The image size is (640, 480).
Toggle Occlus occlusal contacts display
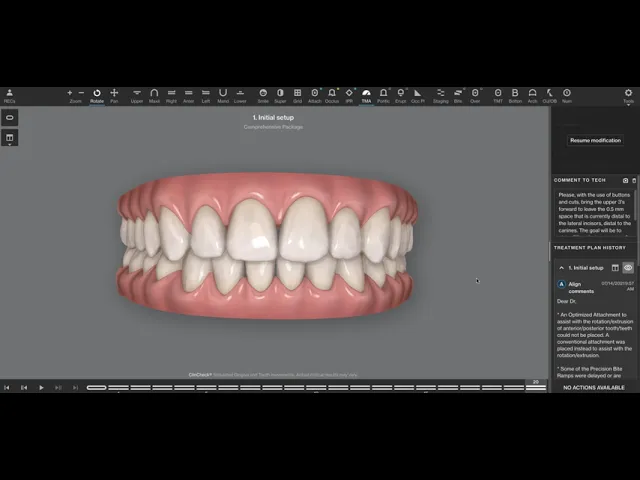[332, 96]
